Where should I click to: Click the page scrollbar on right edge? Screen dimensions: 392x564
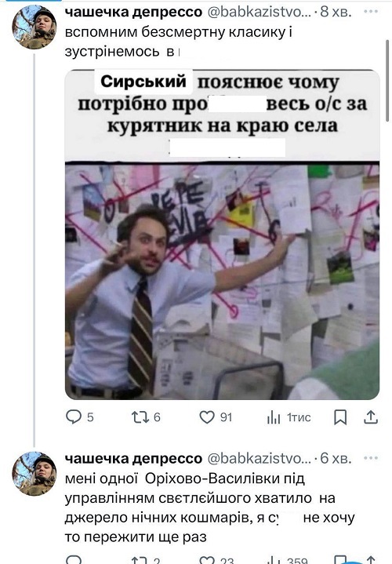click(x=387, y=81)
